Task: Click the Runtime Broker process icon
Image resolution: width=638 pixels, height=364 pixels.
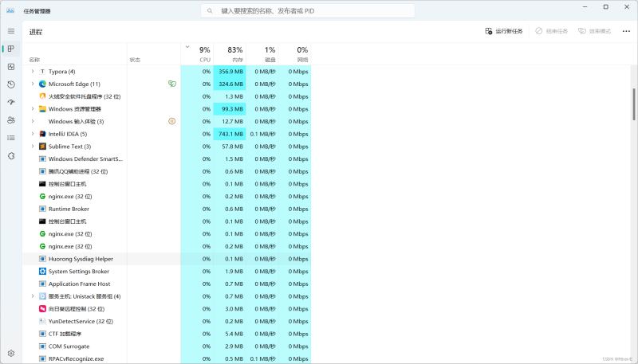Action: tap(42, 209)
